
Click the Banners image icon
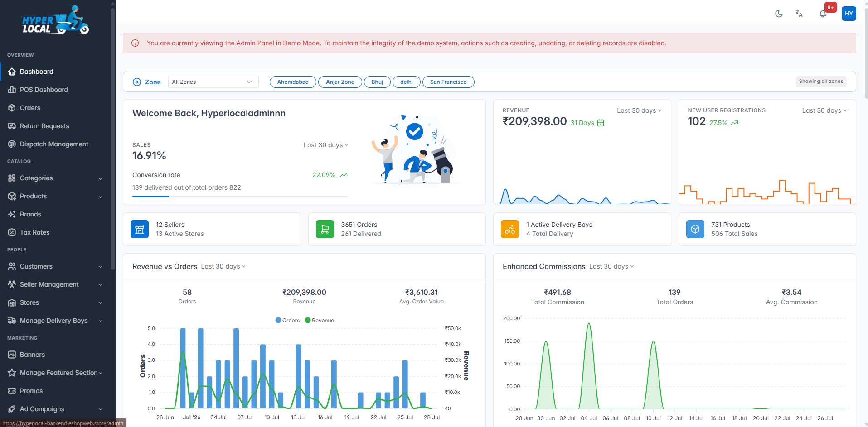[12, 355]
